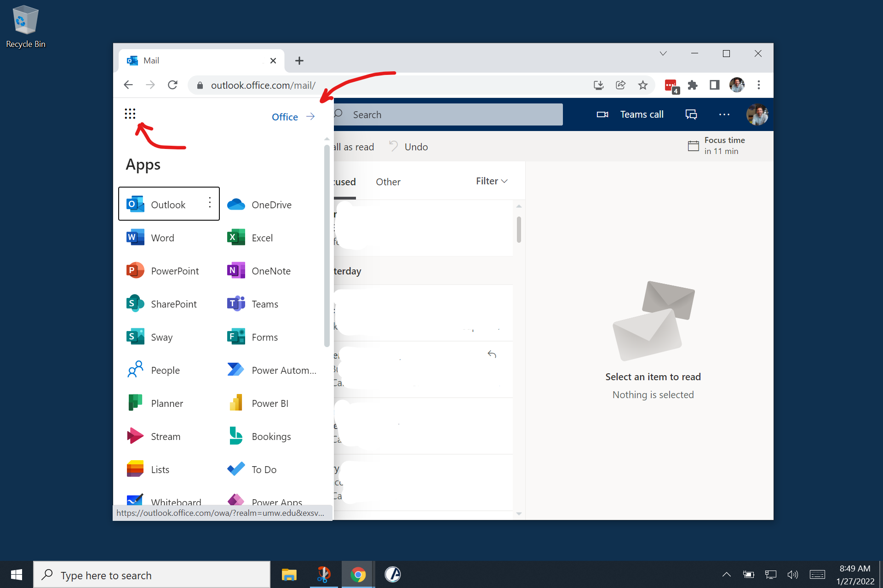Open the chat feedback icon in Outlook header
This screenshot has width=883, height=588.
(x=691, y=114)
